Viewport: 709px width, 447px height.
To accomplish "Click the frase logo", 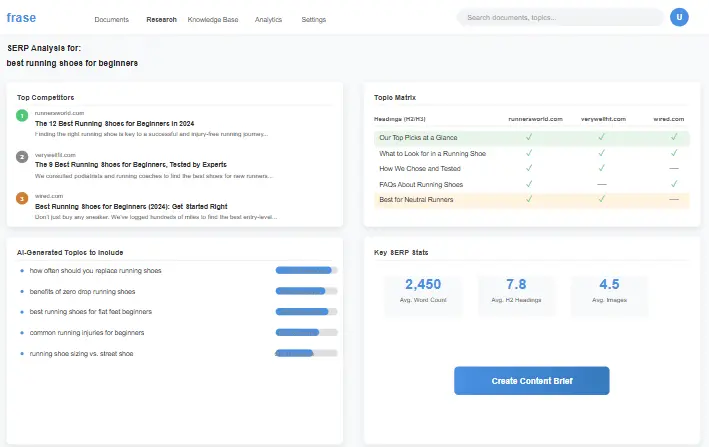I will [21, 18].
